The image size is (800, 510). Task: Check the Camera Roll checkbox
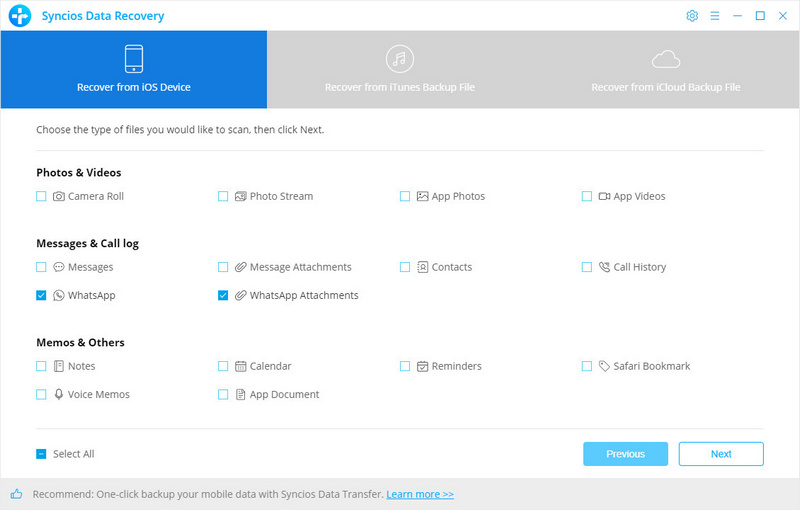[41, 196]
